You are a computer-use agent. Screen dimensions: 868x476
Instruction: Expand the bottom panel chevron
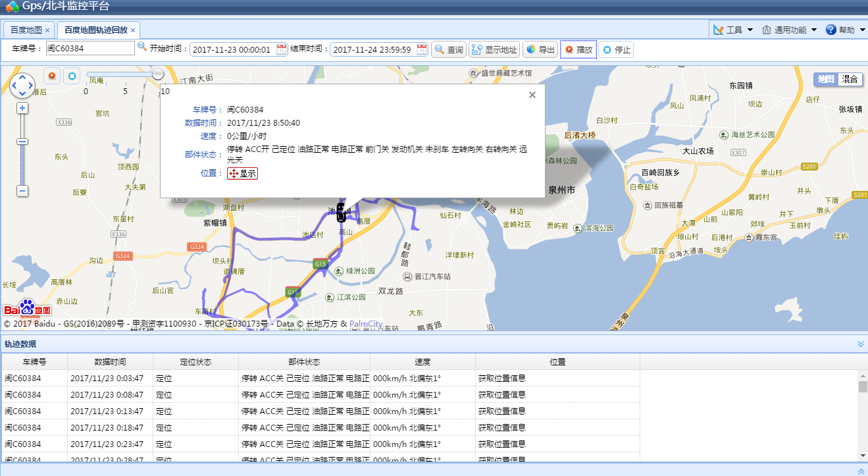[x=860, y=471]
